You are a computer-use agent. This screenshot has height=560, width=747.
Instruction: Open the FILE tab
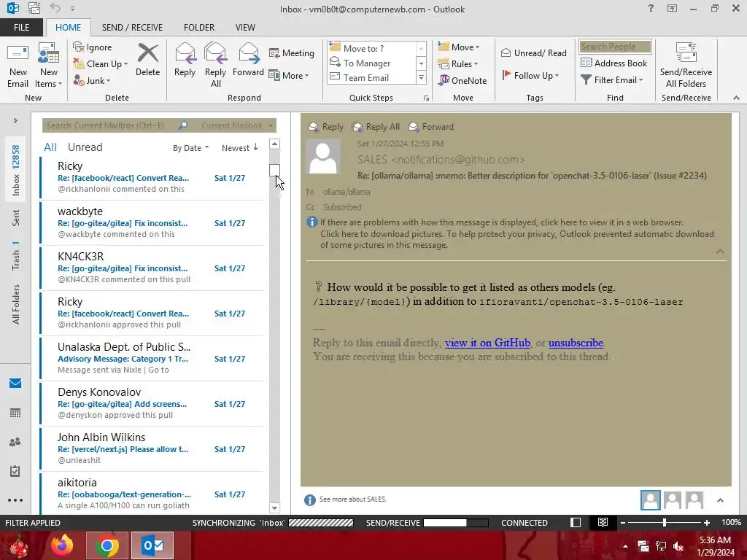[x=21, y=27]
